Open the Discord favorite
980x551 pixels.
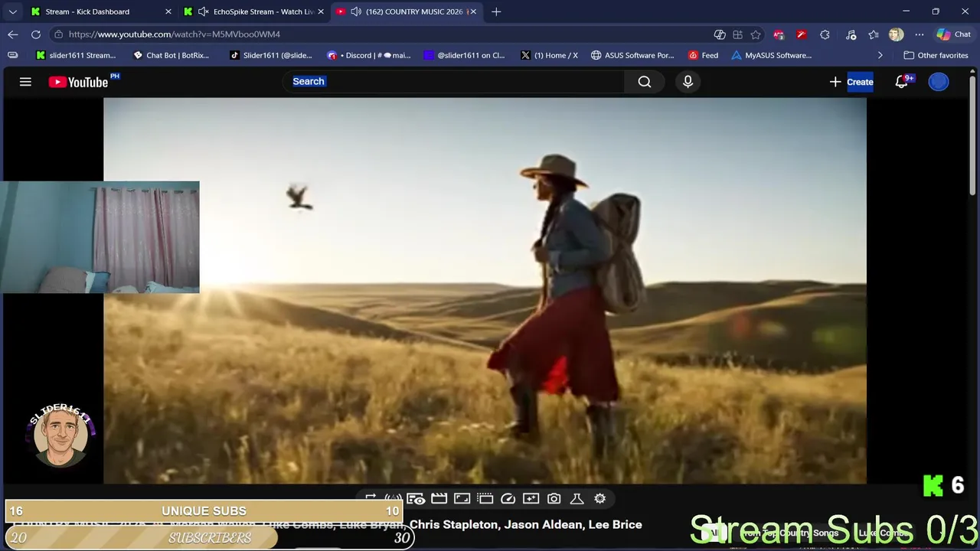tap(369, 55)
